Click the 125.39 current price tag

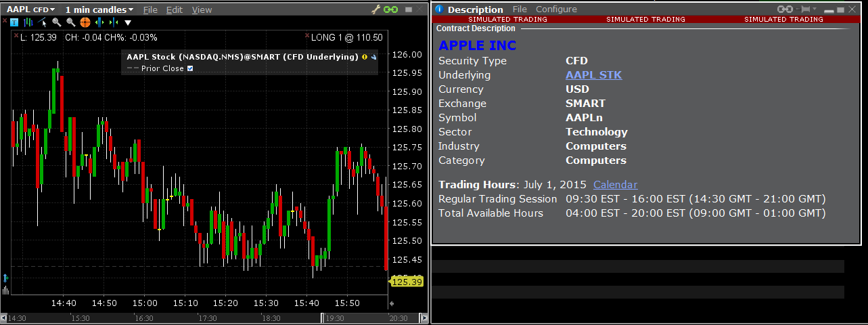click(407, 282)
